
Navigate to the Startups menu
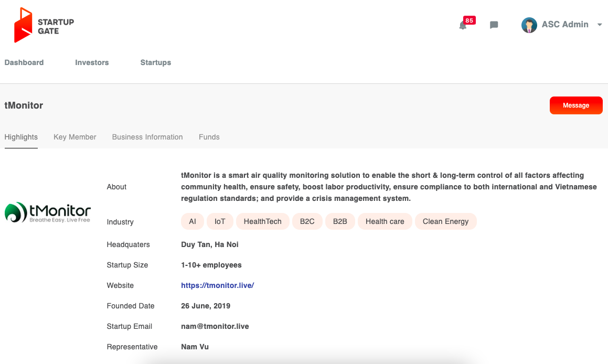pos(156,62)
